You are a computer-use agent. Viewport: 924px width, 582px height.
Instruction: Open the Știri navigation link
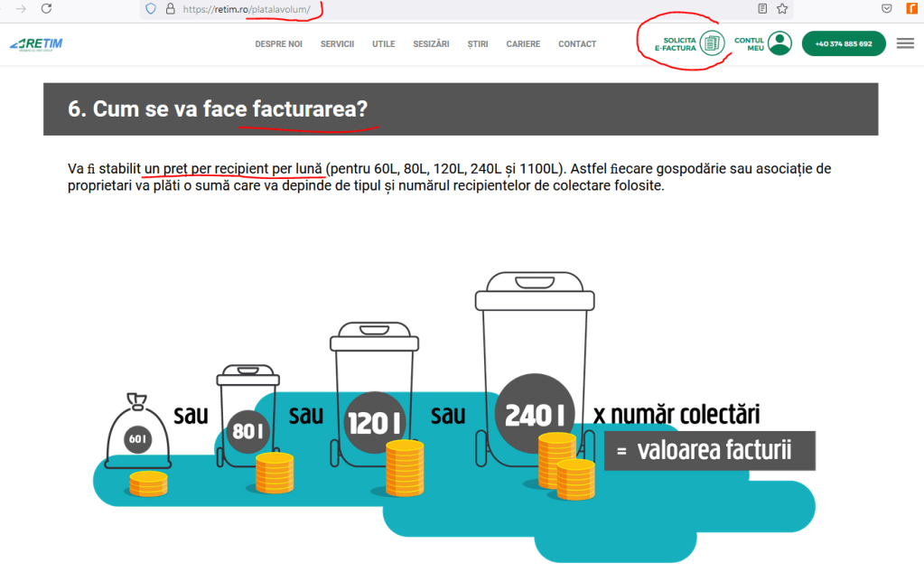(x=477, y=44)
